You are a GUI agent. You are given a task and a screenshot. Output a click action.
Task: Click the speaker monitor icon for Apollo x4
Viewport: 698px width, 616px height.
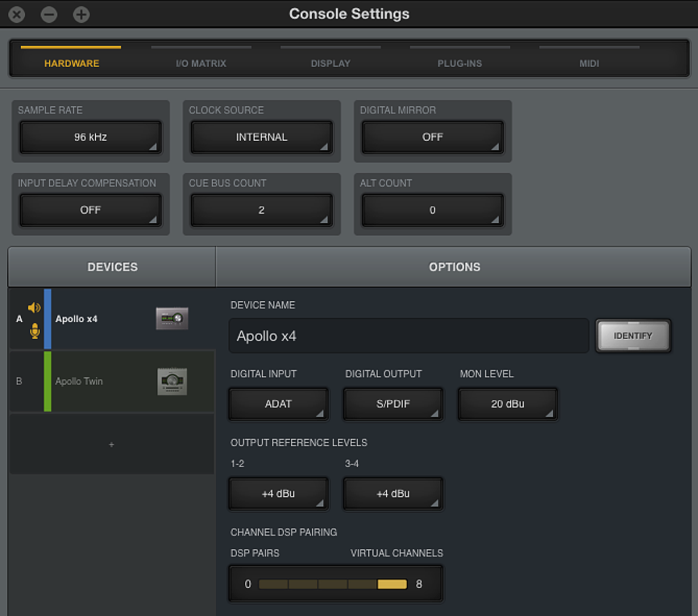tap(34, 308)
